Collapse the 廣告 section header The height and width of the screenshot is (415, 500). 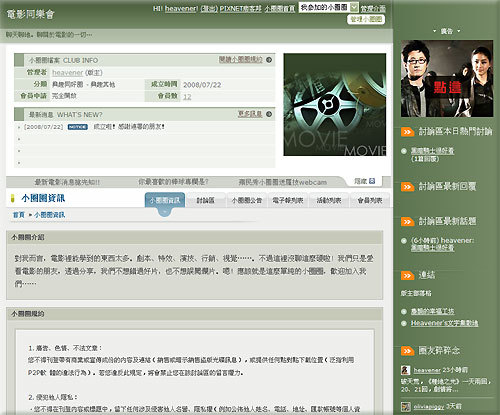(447, 31)
